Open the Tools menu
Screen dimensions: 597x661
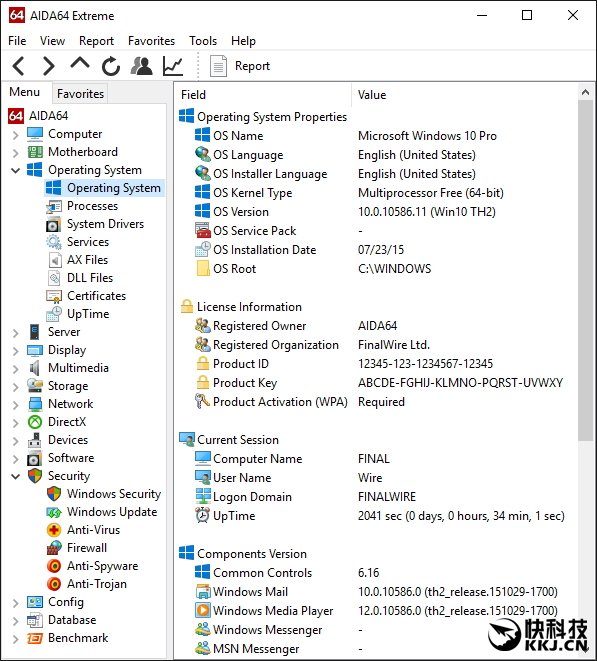(203, 41)
